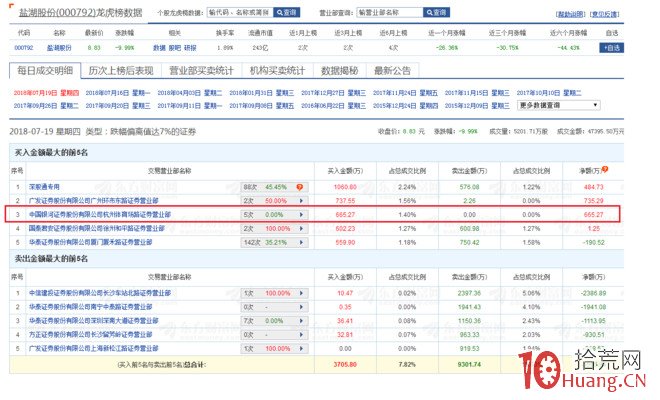Viewport: 660px width, 400px height.
Task: Click the buy amount value 737.55
Action: (345, 201)
